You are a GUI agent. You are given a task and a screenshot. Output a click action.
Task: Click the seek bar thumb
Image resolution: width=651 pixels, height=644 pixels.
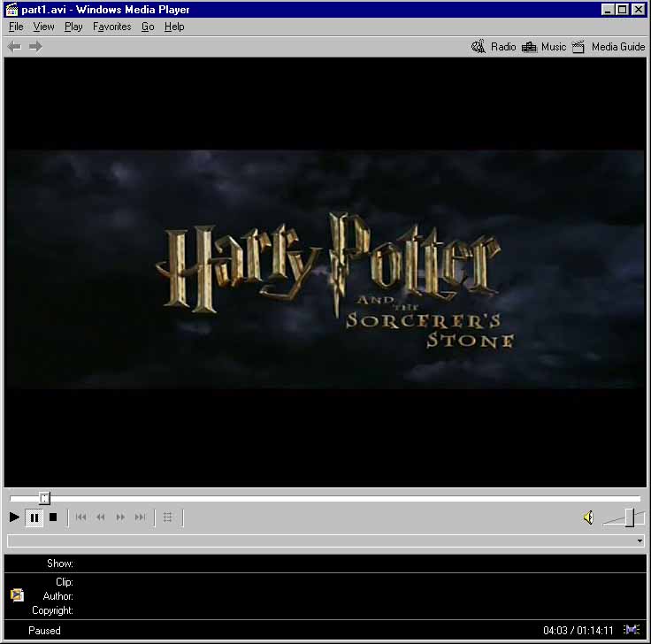44,498
